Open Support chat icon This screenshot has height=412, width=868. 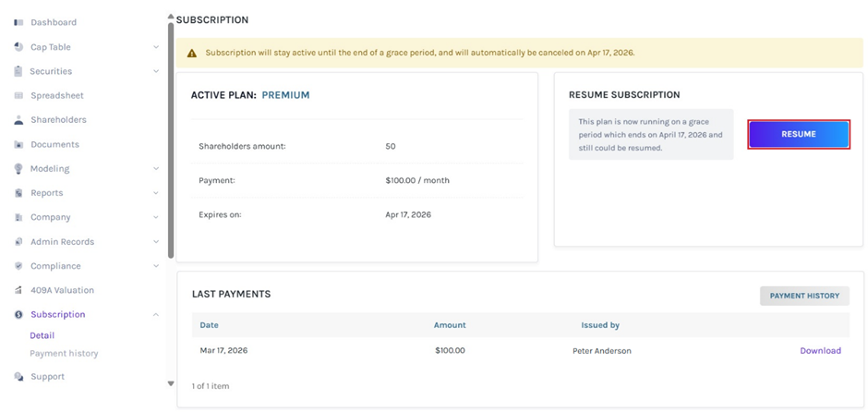18,377
